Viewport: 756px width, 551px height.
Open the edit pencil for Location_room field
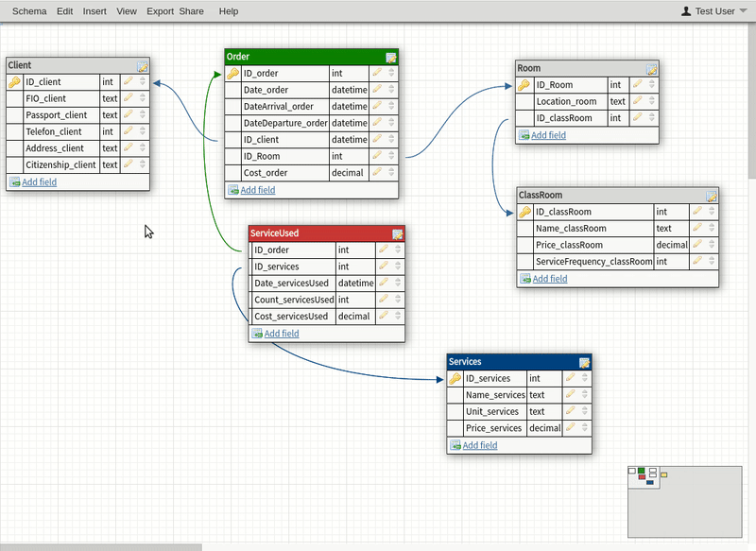click(640, 101)
